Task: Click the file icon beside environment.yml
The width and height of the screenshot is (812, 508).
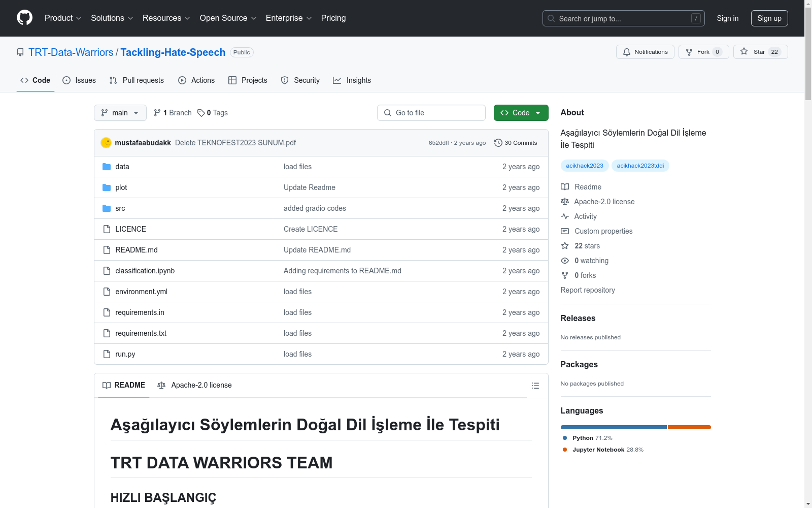Action: (x=107, y=292)
